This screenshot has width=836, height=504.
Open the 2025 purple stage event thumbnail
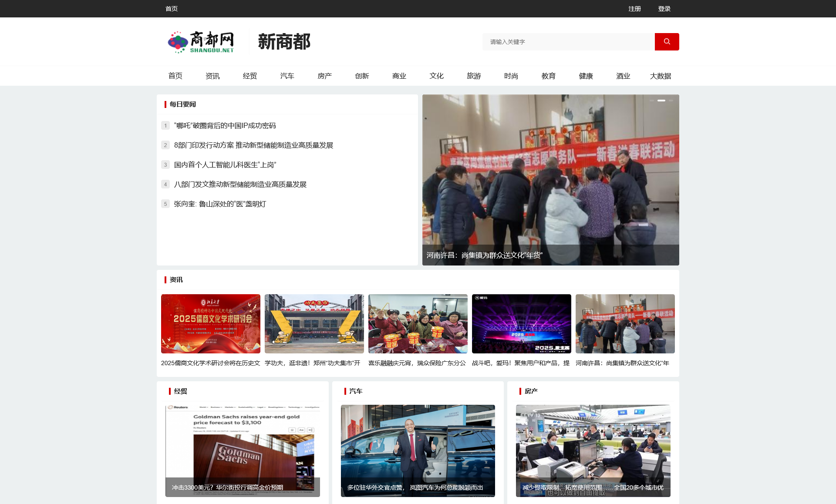coord(521,324)
